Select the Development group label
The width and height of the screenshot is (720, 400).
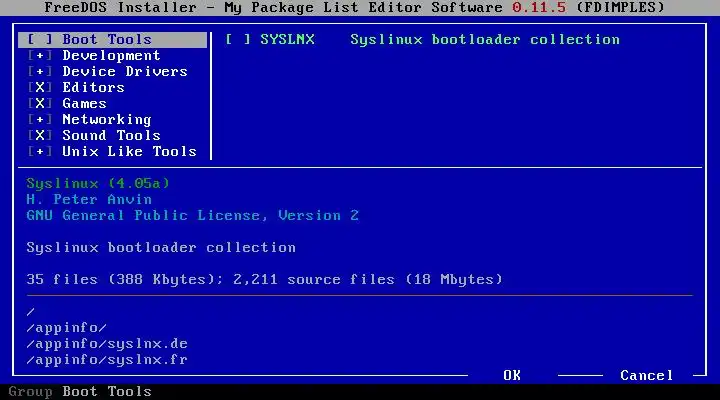(111, 56)
